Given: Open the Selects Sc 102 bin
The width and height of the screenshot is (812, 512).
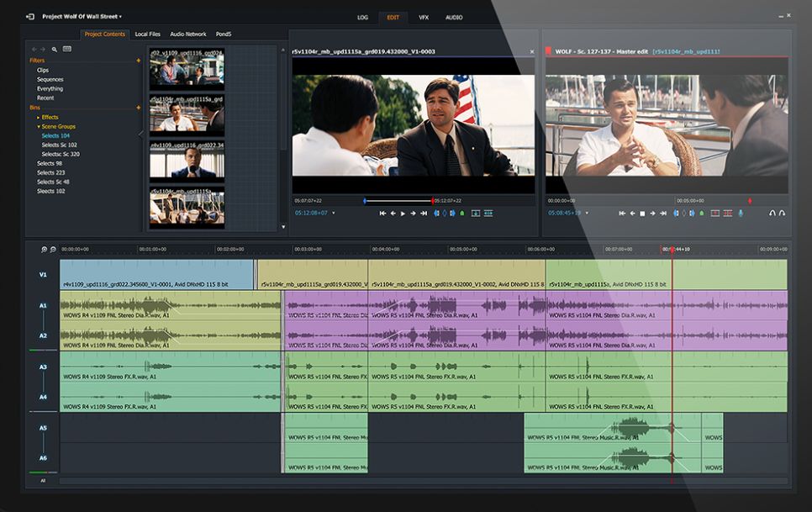Looking at the screenshot, I should click(x=60, y=145).
